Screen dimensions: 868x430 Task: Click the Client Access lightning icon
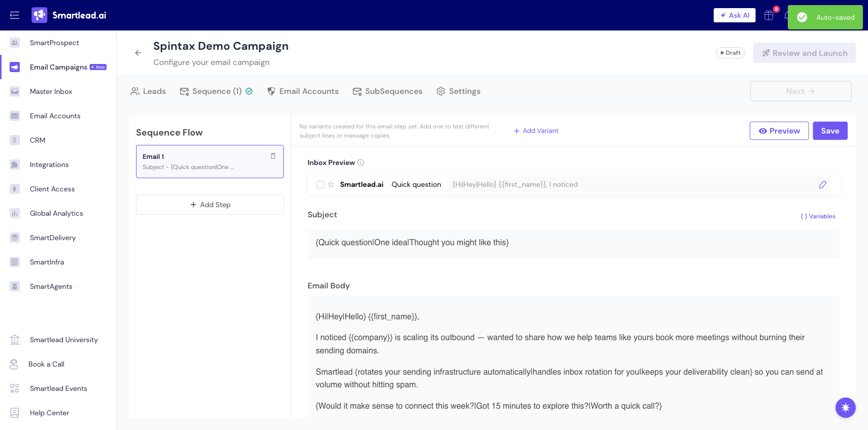click(15, 189)
